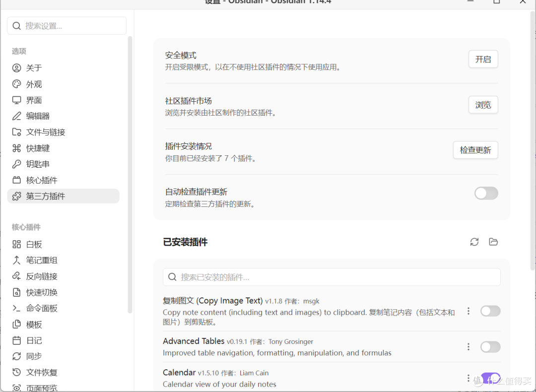The image size is (536, 392).
Task: Toggle 自动检查插件更新 switch
Action: point(486,194)
